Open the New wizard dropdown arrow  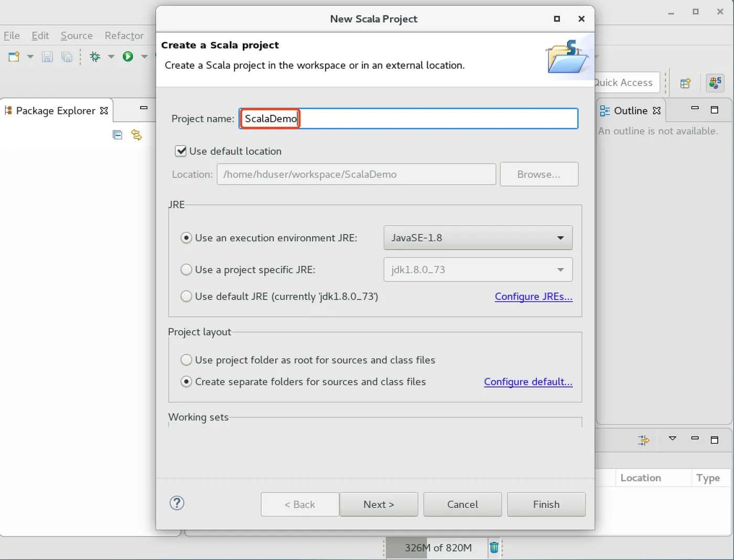click(x=30, y=57)
